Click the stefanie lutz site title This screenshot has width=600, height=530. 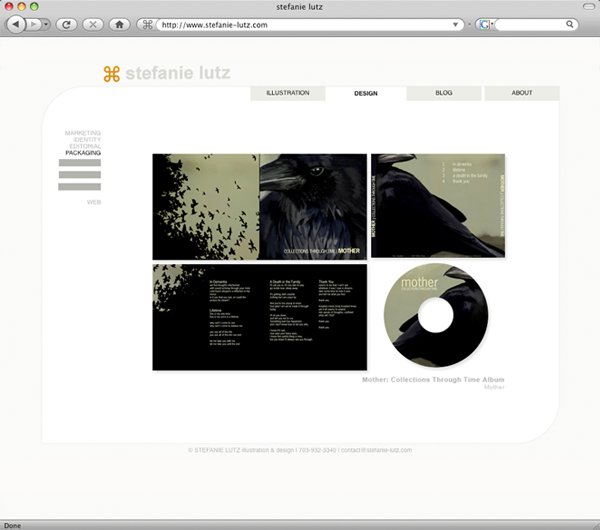tap(178, 73)
